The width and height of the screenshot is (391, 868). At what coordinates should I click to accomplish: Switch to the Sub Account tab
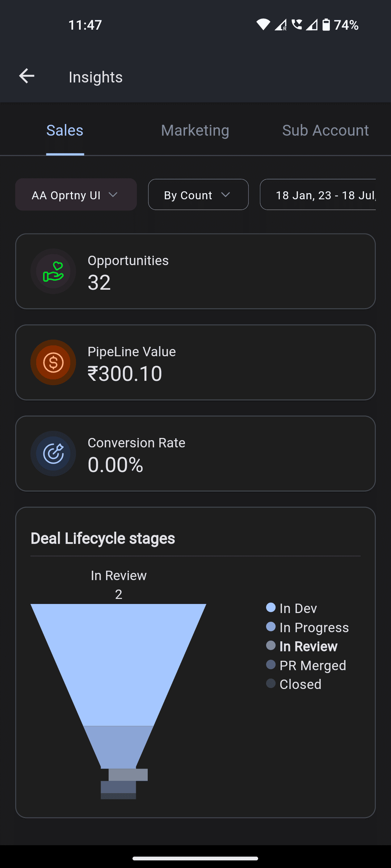click(325, 130)
